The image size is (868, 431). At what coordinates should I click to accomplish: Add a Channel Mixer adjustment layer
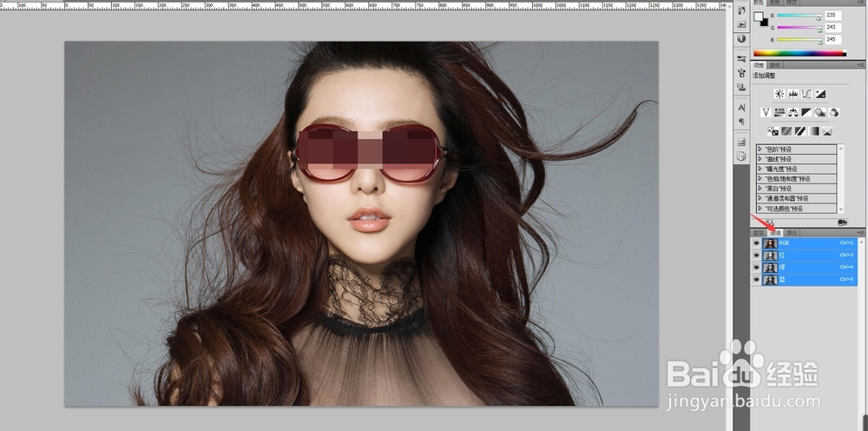click(x=833, y=112)
